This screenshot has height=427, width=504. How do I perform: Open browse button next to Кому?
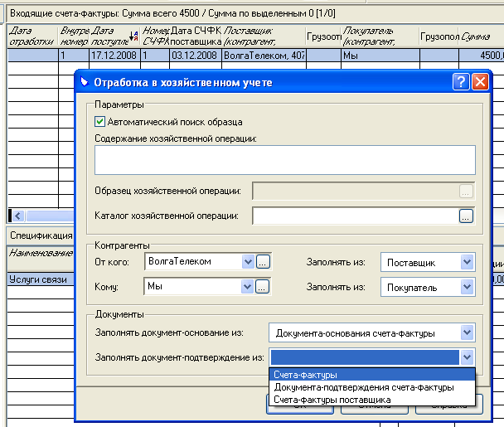262,286
